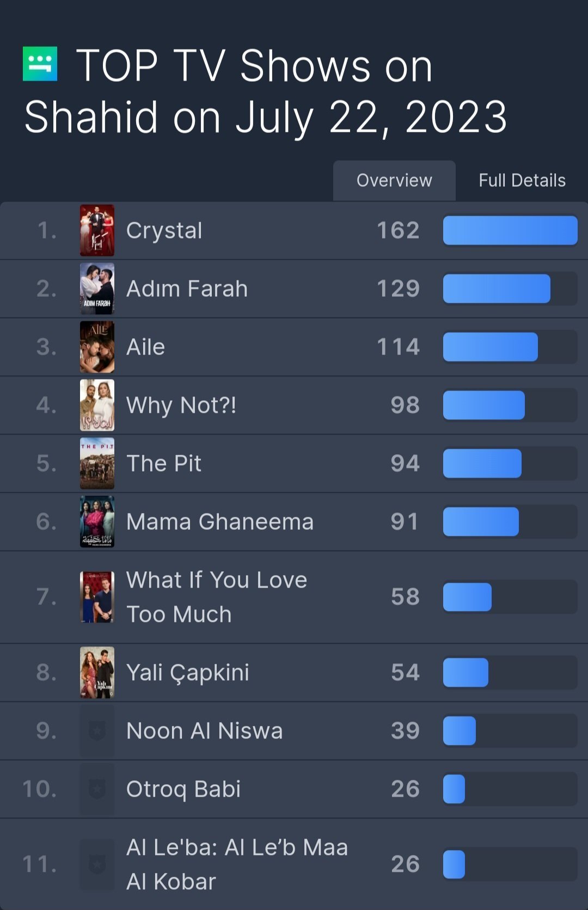
Task: Click the Noon Al Niswa title
Action: pyautogui.click(x=204, y=731)
